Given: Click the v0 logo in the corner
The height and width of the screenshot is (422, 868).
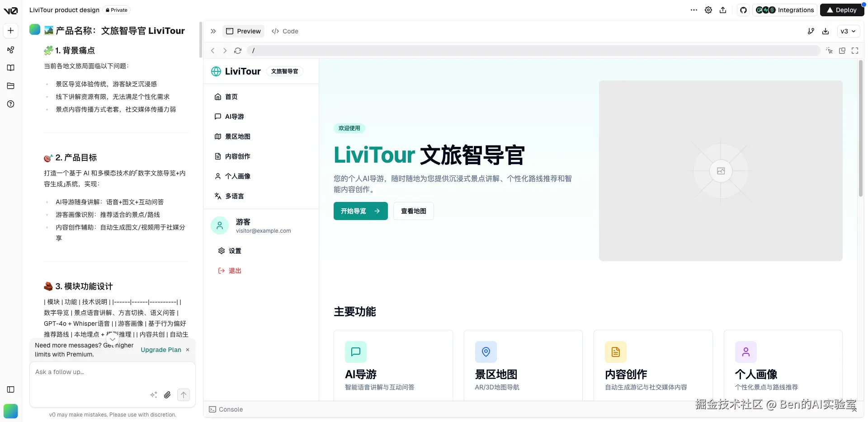Looking at the screenshot, I should coord(10,10).
